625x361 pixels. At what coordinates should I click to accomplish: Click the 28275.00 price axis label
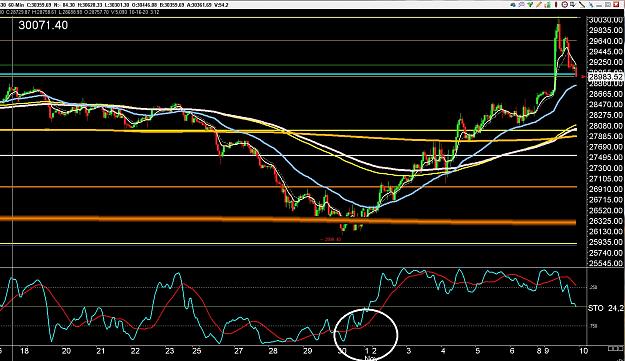pos(605,116)
